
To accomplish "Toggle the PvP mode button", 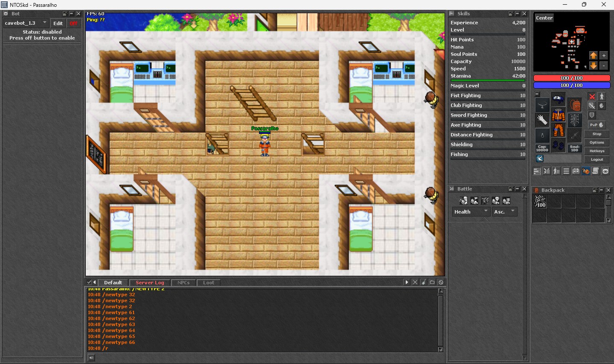I will click(597, 125).
